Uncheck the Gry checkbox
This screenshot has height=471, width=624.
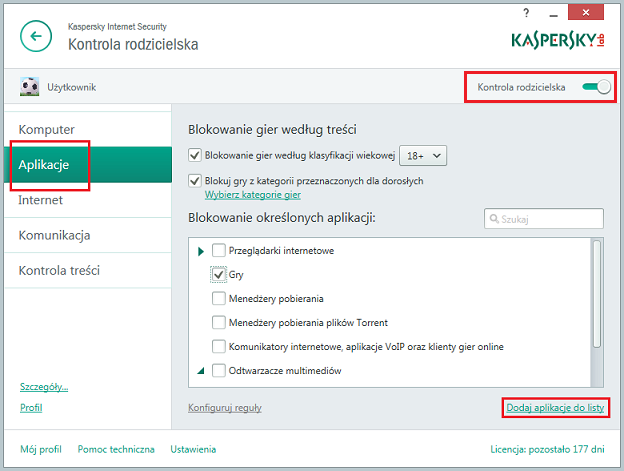point(218,274)
